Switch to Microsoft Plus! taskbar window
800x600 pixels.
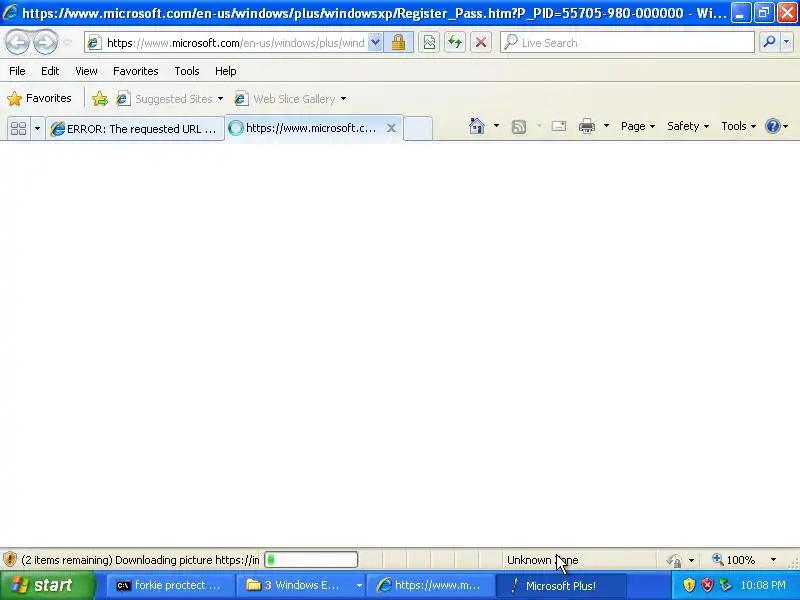(560, 586)
